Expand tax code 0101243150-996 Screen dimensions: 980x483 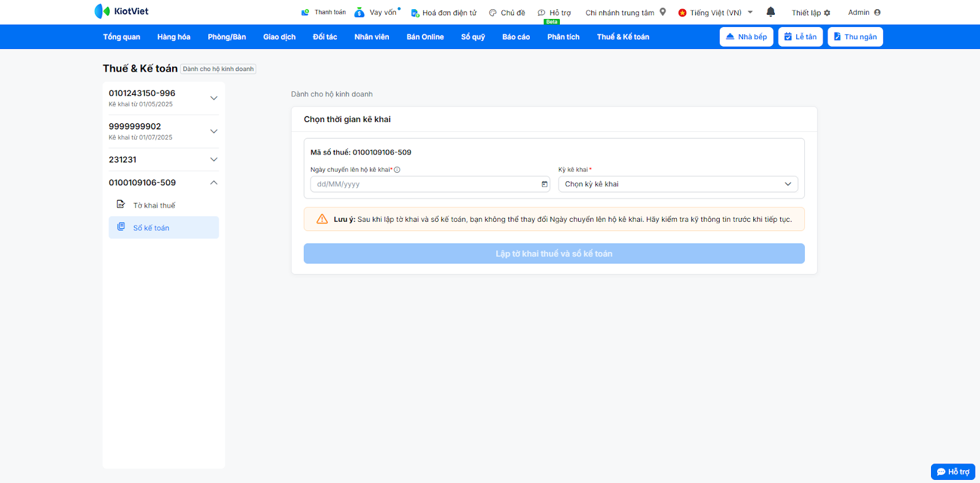214,98
